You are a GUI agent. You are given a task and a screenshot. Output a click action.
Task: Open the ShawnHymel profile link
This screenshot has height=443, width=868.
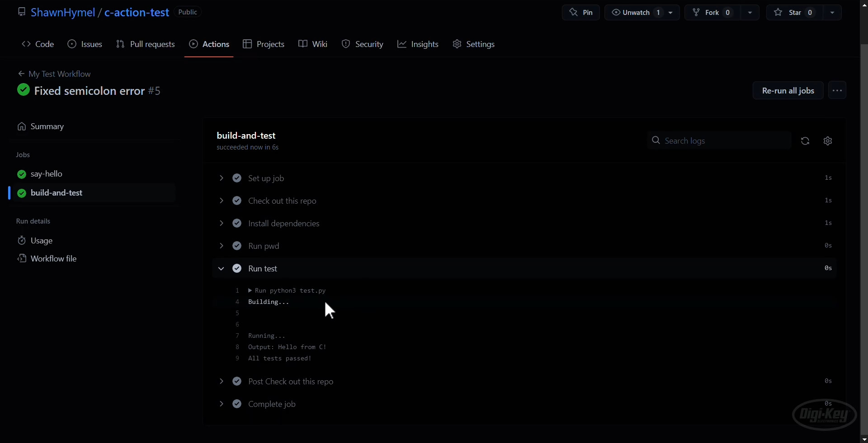click(x=63, y=12)
